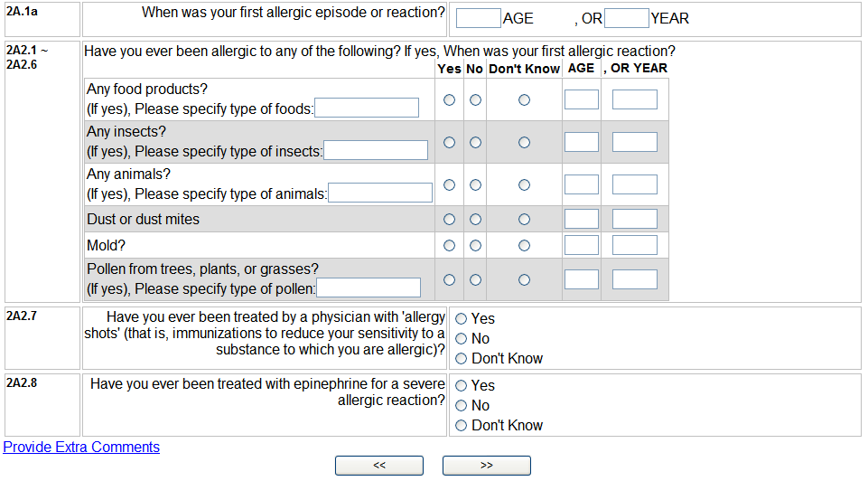Click the AGE box in the mold row
Viewport: 868px width, 481px height.
582,245
